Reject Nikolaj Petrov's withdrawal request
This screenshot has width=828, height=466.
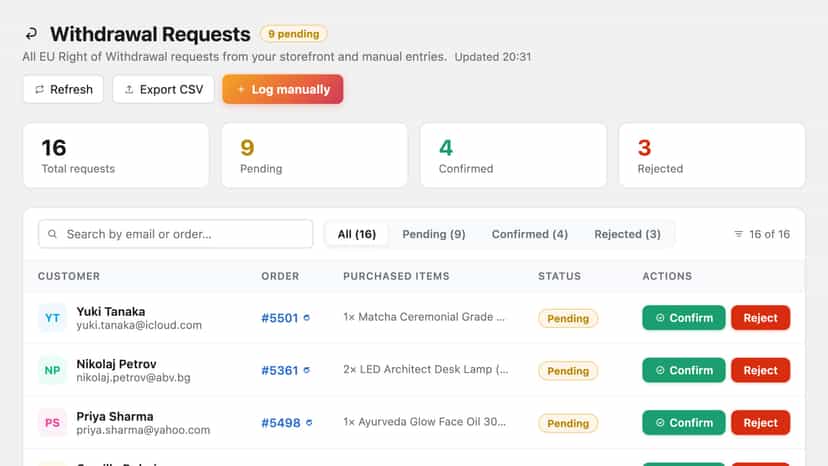pos(760,370)
